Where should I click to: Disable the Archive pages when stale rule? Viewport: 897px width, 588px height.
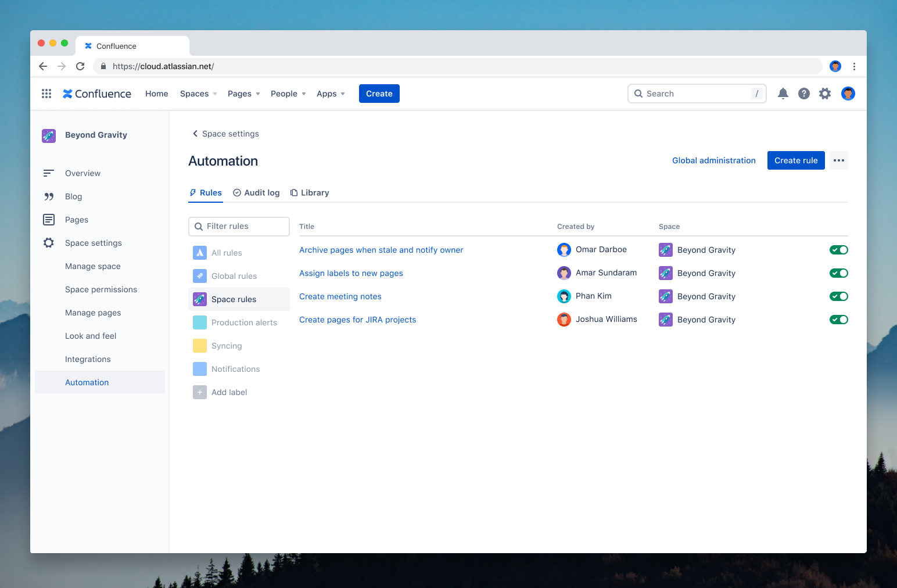[838, 249]
